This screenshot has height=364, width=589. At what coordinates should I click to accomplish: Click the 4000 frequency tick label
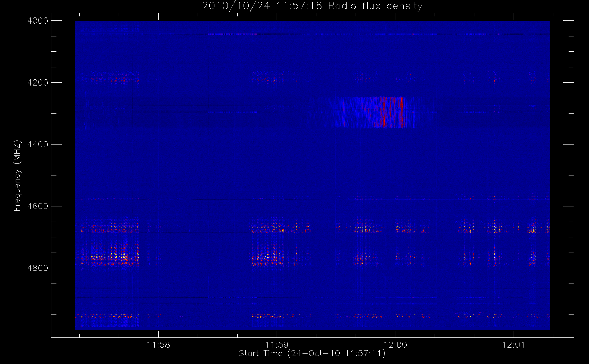click(38, 21)
